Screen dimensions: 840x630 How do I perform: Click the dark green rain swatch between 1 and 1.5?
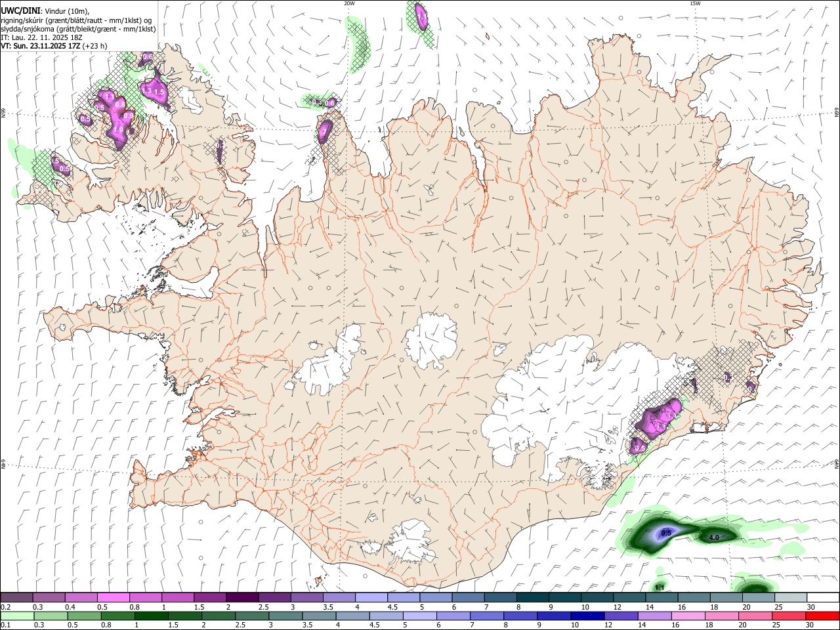152,616
